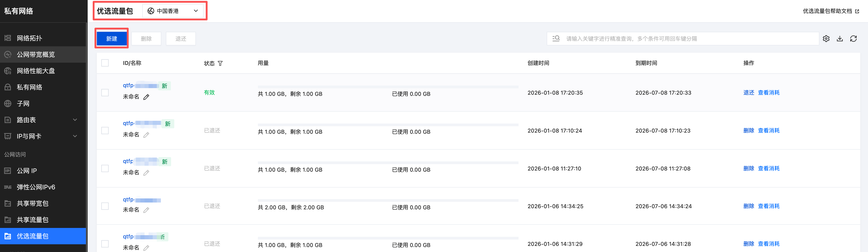Screen dimensions: 868x252
Task: Tick the 2.00 GB package checkbox
Action: pos(105,206)
